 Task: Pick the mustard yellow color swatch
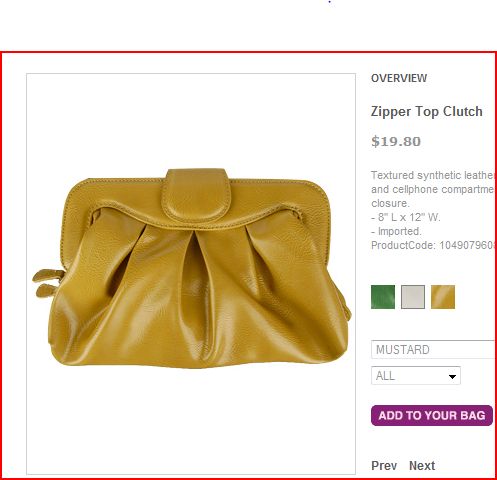443,297
